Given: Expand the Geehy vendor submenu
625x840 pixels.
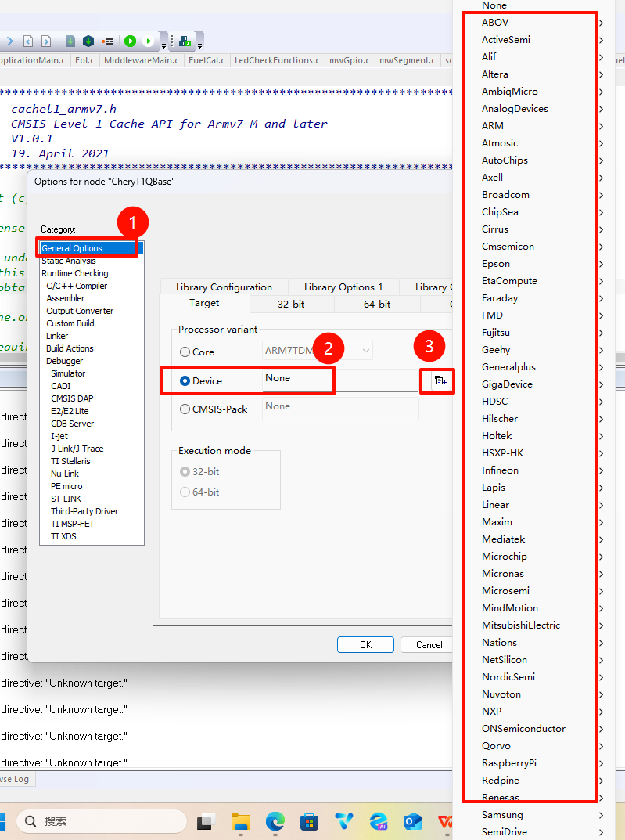Looking at the screenshot, I should point(535,350).
